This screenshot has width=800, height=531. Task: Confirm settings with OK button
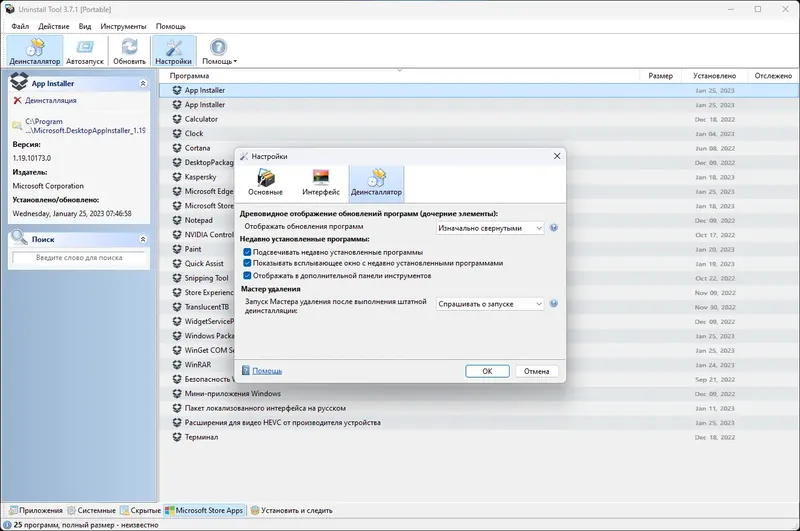click(487, 371)
